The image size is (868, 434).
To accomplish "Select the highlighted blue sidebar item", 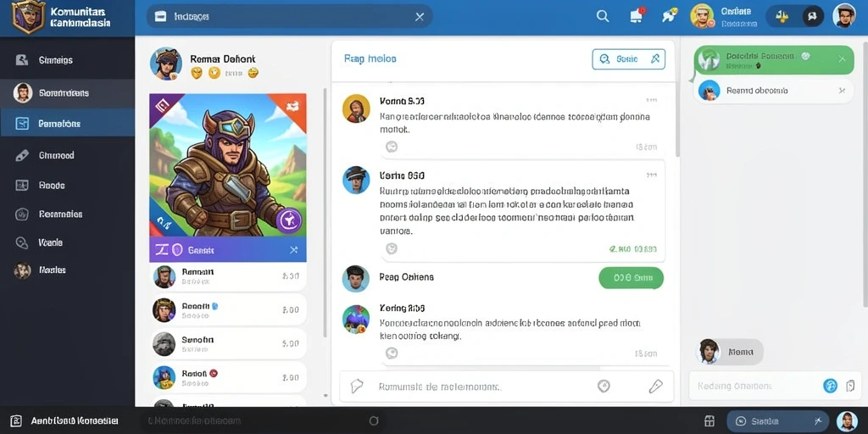I will (x=67, y=124).
